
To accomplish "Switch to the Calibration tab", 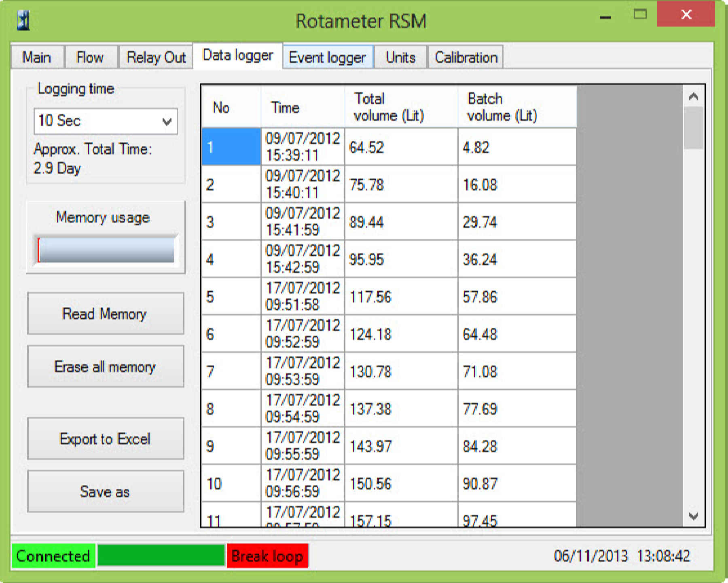I will click(466, 57).
